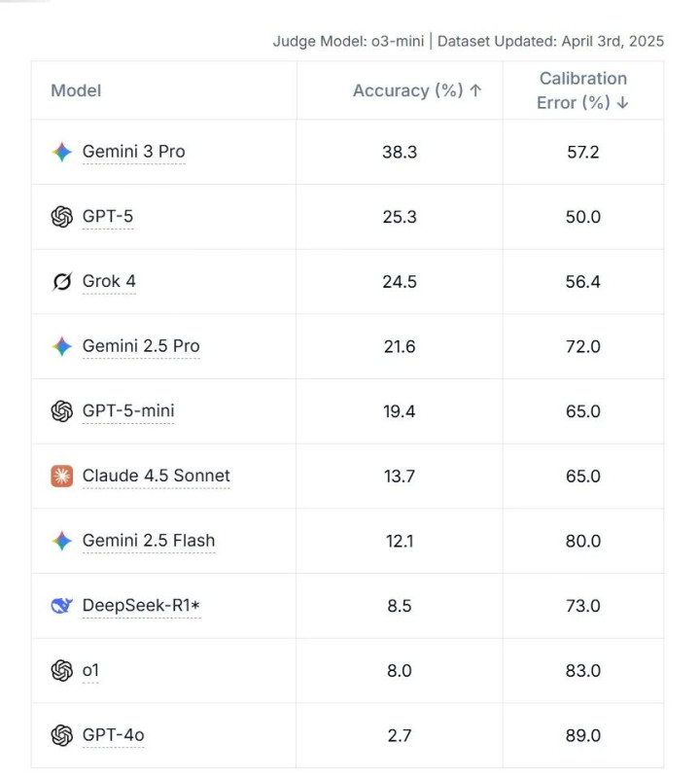Screen dimensions: 700x778
Task: Click the OpenAI logo beside GPT-5-mini
Action: (x=62, y=411)
